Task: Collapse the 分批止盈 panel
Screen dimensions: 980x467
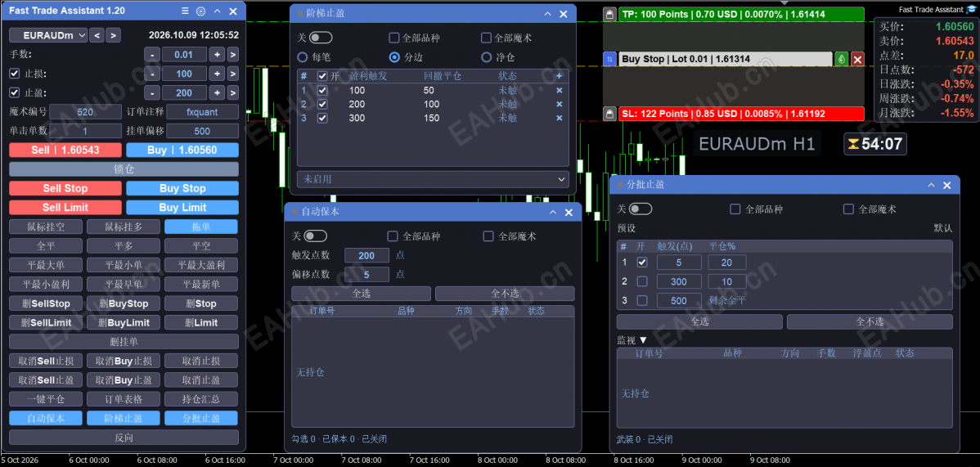Action: pyautogui.click(x=932, y=185)
